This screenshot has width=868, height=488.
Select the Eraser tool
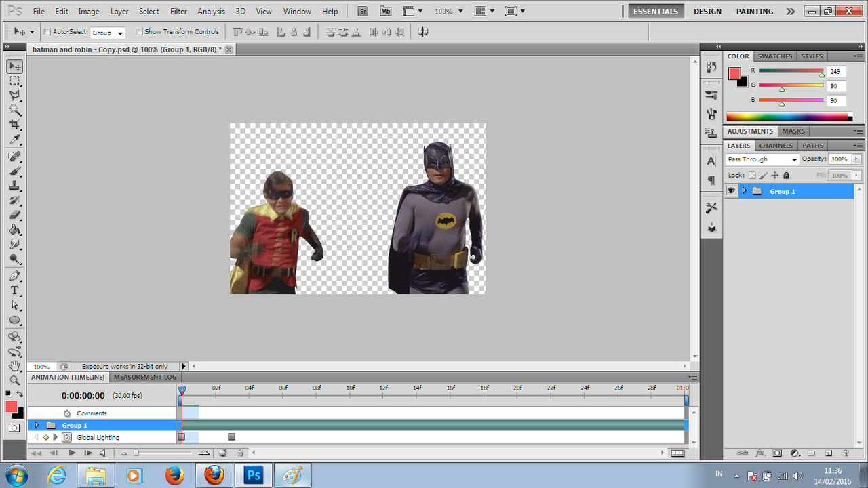coord(15,215)
